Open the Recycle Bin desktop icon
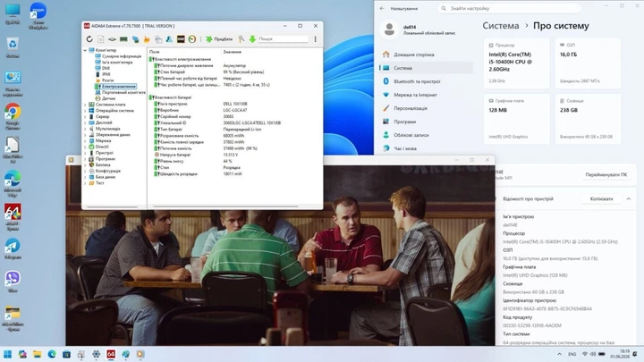Viewport: 644px width, 362px height. (x=13, y=47)
